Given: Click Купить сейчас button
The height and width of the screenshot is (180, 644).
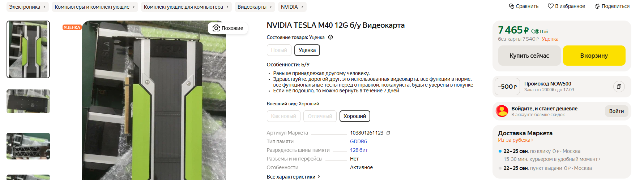Looking at the screenshot, I should pos(529,56).
